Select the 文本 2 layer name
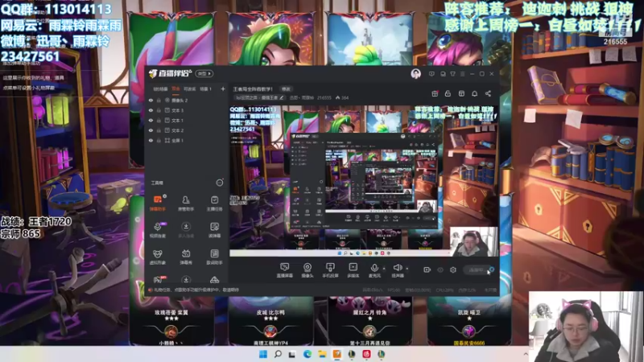Screen dimensions: 644x362 click(x=177, y=130)
